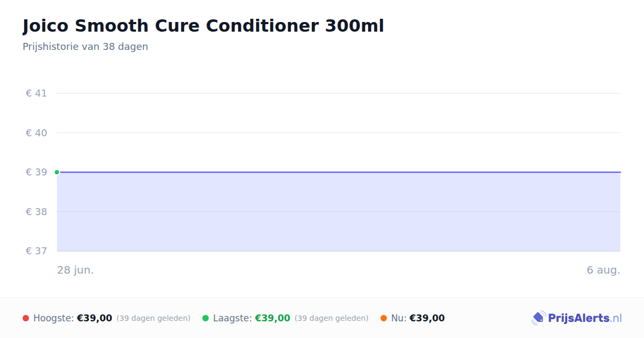Click the € 39 axis label
644x338 pixels.
click(36, 172)
